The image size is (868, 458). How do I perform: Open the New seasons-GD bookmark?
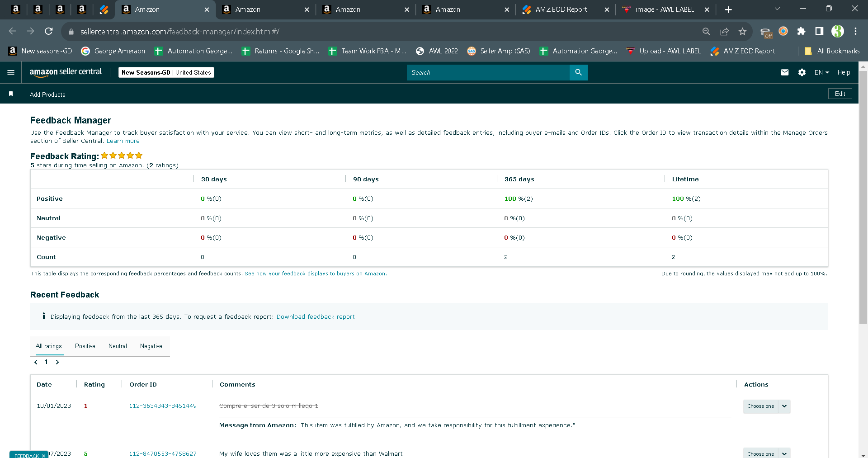click(x=41, y=51)
